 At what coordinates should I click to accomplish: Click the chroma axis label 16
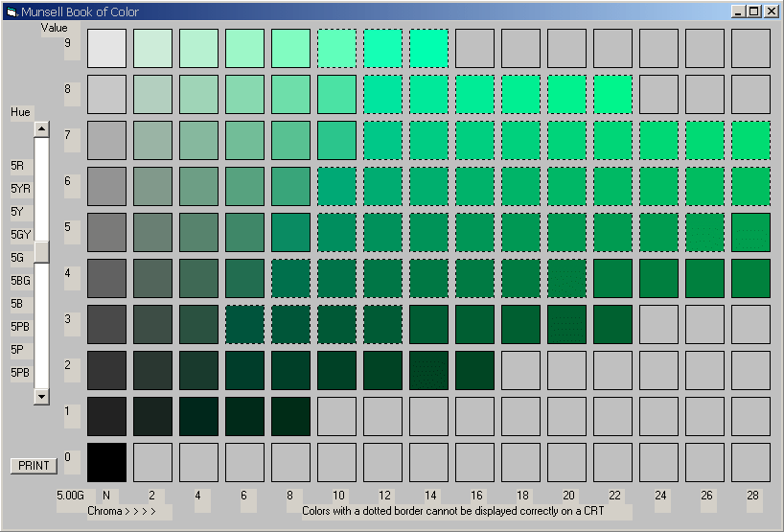tap(476, 496)
